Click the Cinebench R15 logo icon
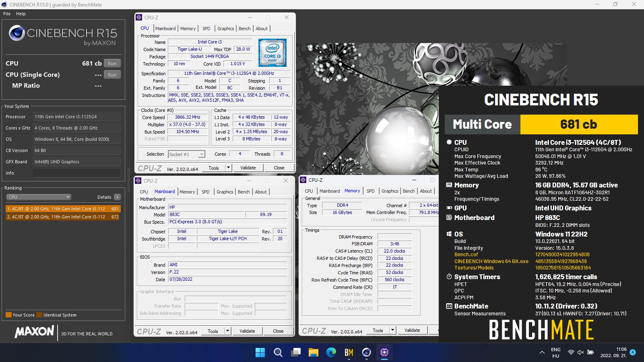The width and height of the screenshot is (644, 362). point(17,33)
